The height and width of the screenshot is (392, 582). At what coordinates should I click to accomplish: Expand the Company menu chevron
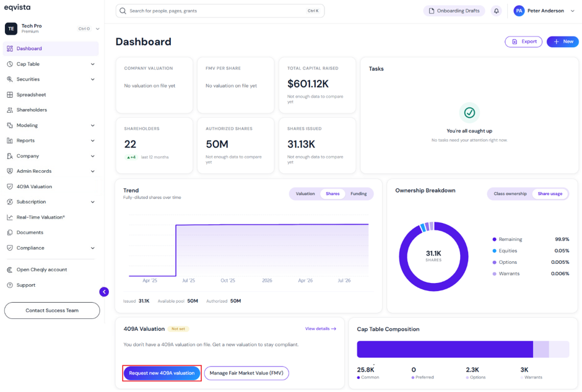click(x=92, y=156)
